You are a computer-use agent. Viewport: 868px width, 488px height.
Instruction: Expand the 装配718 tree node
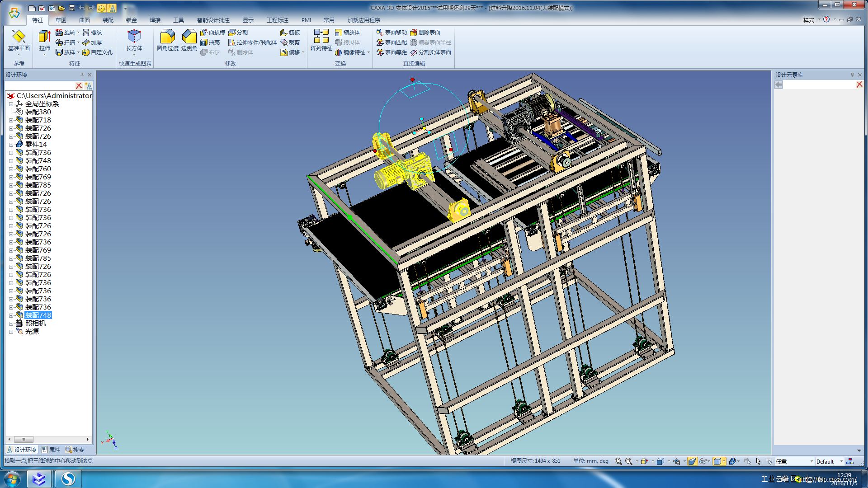tap(11, 120)
